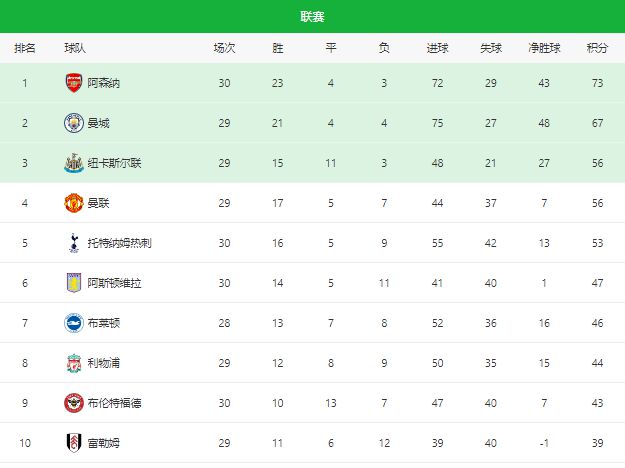Click the Fulham club crest icon
The height and width of the screenshot is (468, 625).
coord(73,442)
